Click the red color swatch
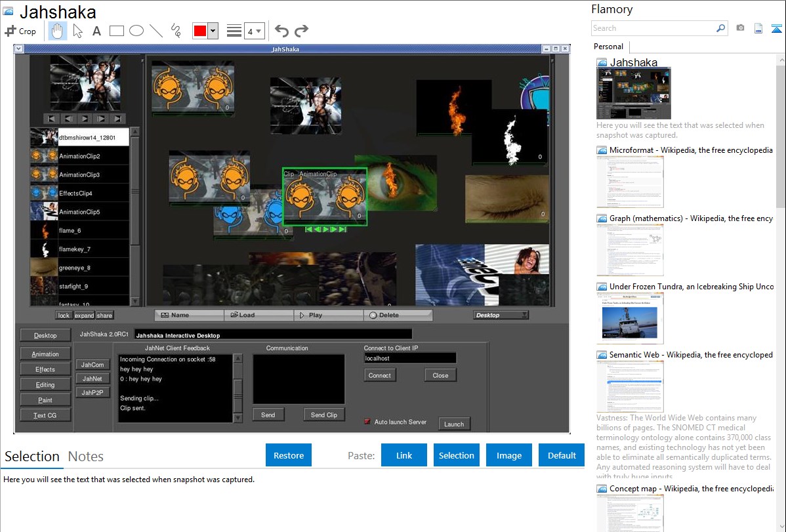The width and height of the screenshot is (786, 532). 199,31
